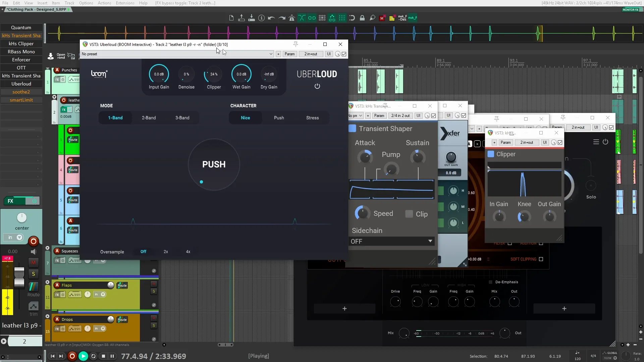Viewport: 644px width, 362px height.
Task: Click the large PUSH dial
Action: (214, 165)
